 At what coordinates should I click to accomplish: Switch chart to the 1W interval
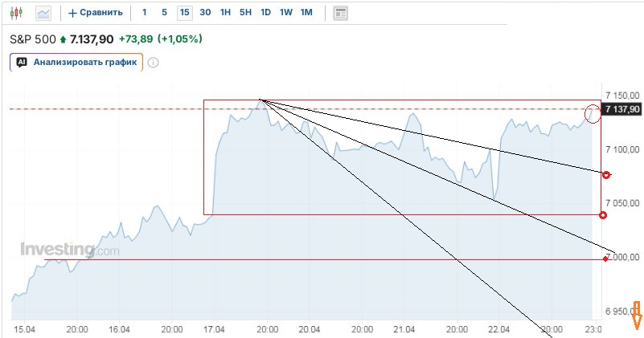[x=285, y=13]
